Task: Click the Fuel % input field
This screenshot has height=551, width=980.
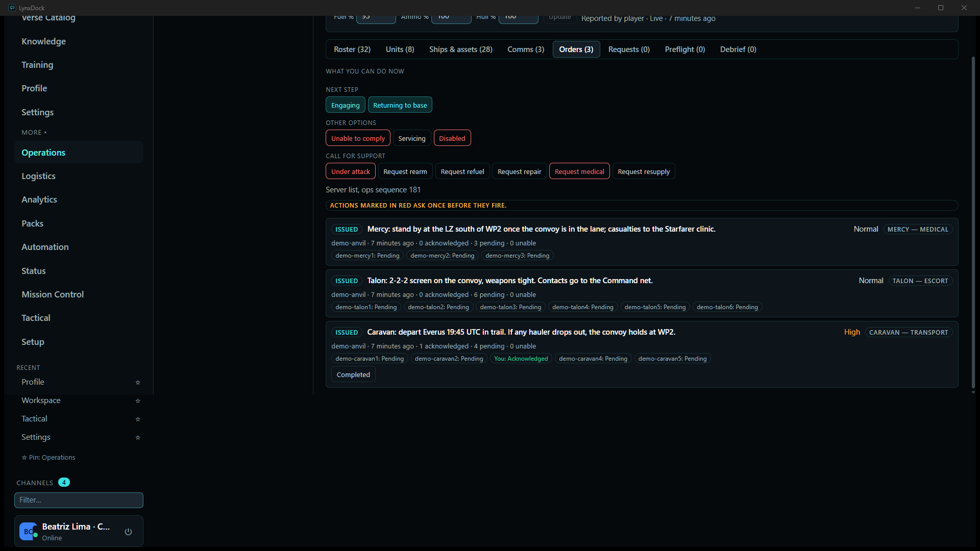Action: [376, 19]
